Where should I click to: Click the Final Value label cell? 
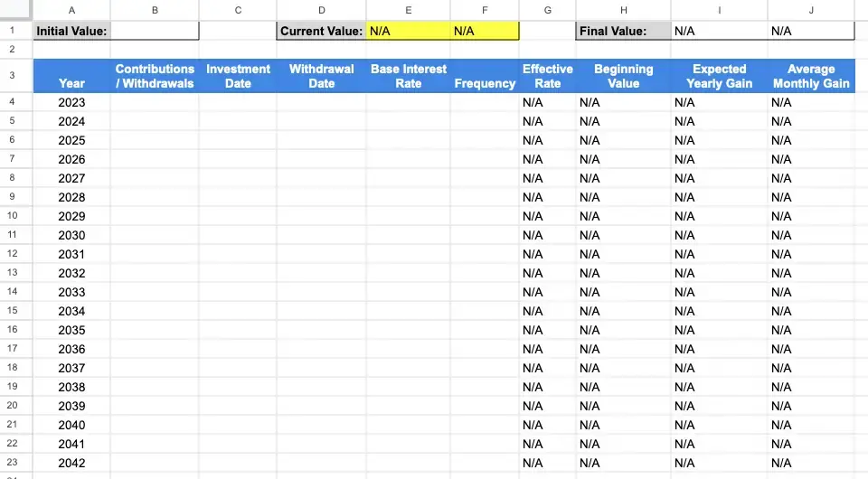tap(623, 31)
